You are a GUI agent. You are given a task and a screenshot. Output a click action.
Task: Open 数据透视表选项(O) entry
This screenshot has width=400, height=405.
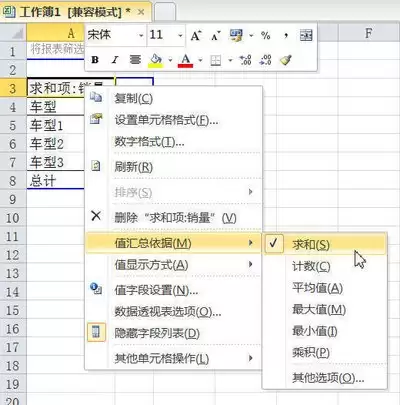pyautogui.click(x=174, y=312)
